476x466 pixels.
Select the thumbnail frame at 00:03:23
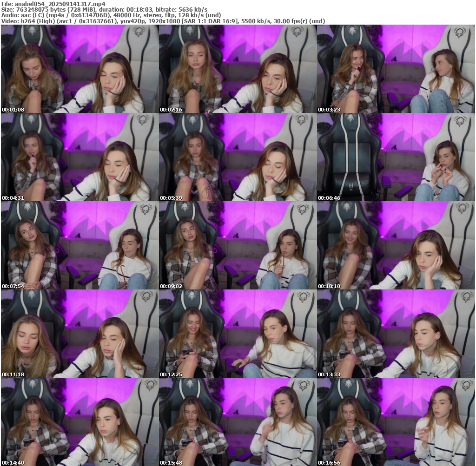point(396,69)
